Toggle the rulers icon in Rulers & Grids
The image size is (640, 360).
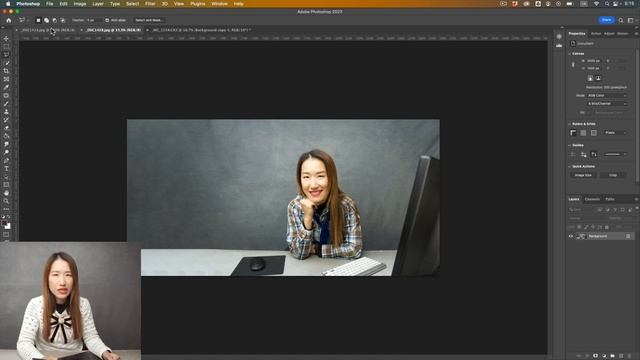pyautogui.click(x=573, y=133)
